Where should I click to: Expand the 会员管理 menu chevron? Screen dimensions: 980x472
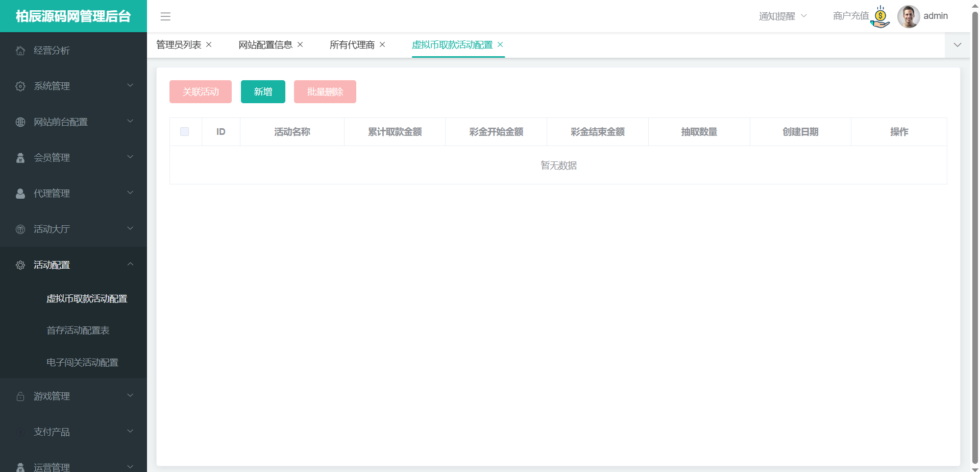(x=130, y=157)
